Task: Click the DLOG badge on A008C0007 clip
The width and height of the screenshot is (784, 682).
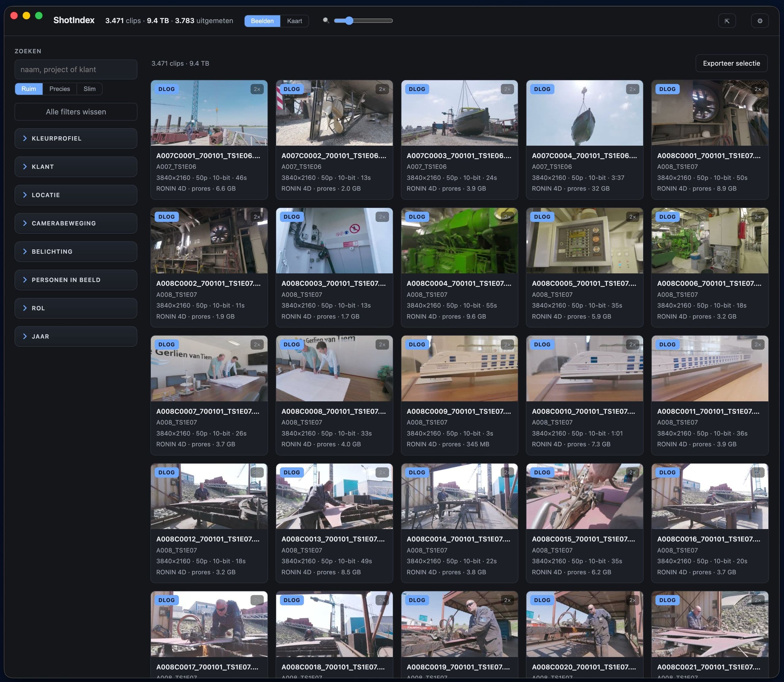Action: tap(166, 345)
